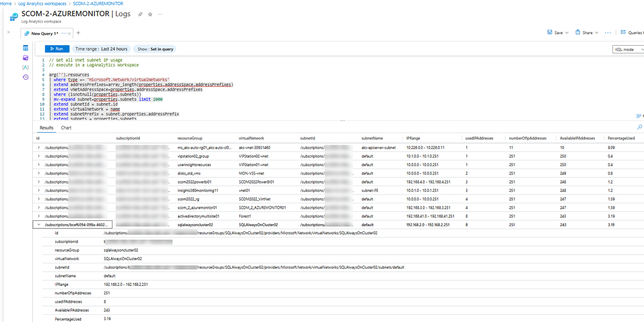The width and height of the screenshot is (644, 322).
Task: Expand the VIPStation01-vnet result row
Action: [x=39, y=164]
